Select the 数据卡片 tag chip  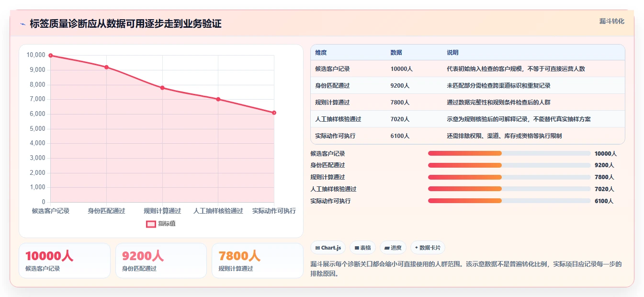(x=428, y=248)
